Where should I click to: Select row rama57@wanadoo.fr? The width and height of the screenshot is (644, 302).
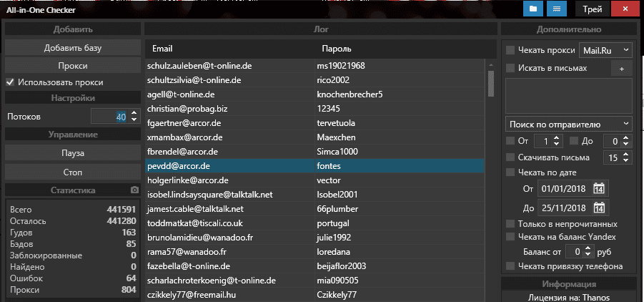pos(314,252)
